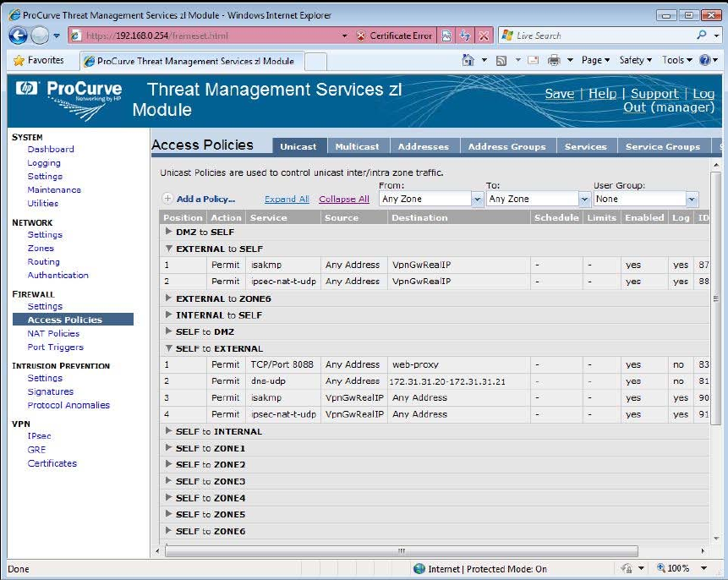This screenshot has height=580, width=728.
Task: Click the TCP/Port 8088 service cell
Action: click(282, 364)
